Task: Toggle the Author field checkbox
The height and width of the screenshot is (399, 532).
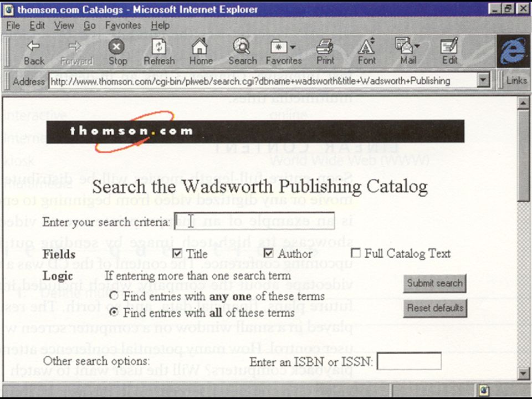Action: [x=268, y=253]
